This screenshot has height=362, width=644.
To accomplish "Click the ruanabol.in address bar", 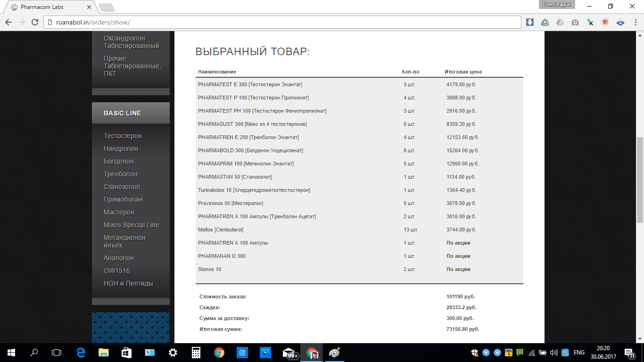I will pyautogui.click(x=283, y=22).
